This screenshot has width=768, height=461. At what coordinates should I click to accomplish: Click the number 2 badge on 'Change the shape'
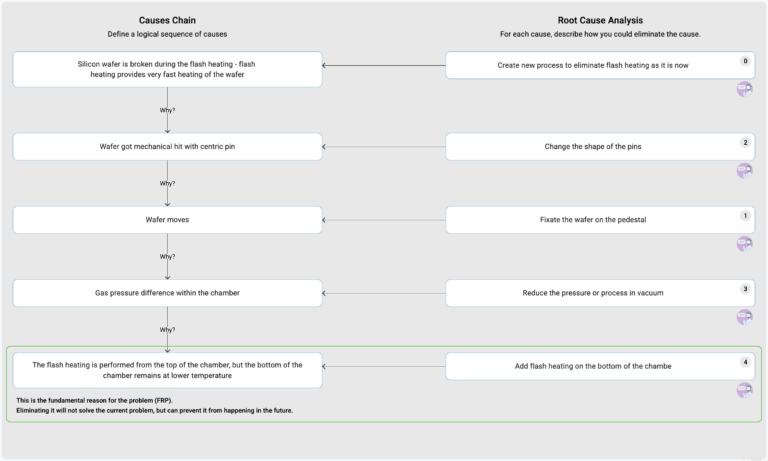[x=745, y=143]
